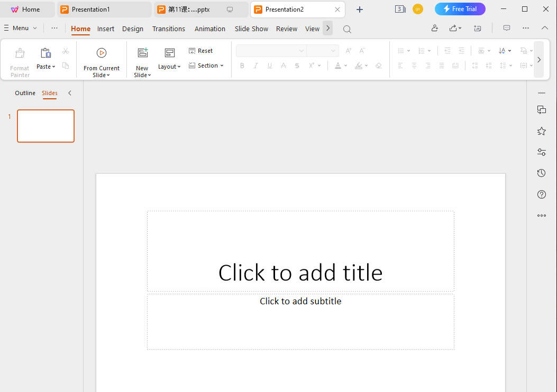
Task: Open the Slide Show tab
Action: click(251, 29)
